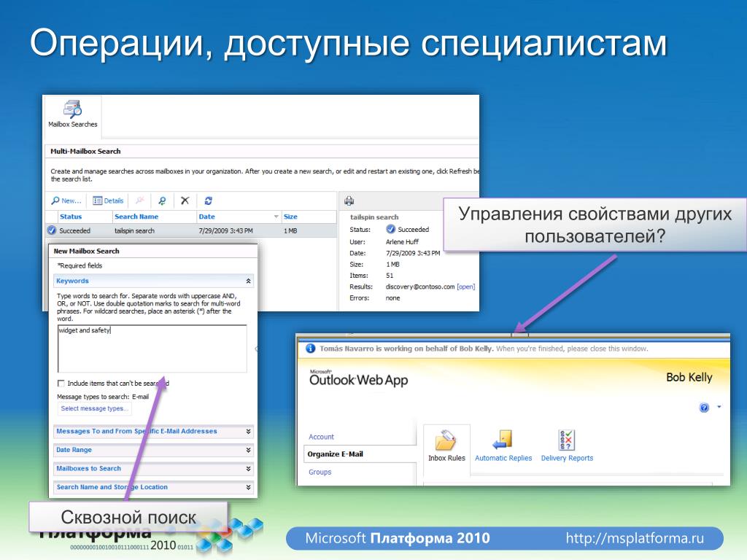Open Details of selected search
This screenshot has width=747, height=560.
click(x=108, y=201)
